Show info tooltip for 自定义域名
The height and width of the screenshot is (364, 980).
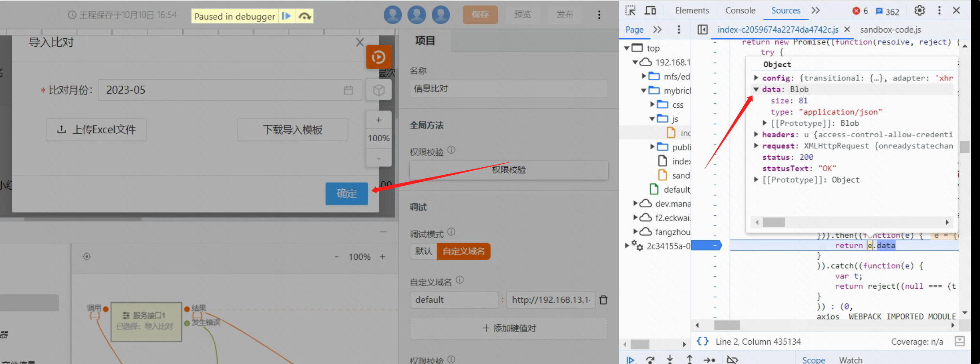click(460, 279)
